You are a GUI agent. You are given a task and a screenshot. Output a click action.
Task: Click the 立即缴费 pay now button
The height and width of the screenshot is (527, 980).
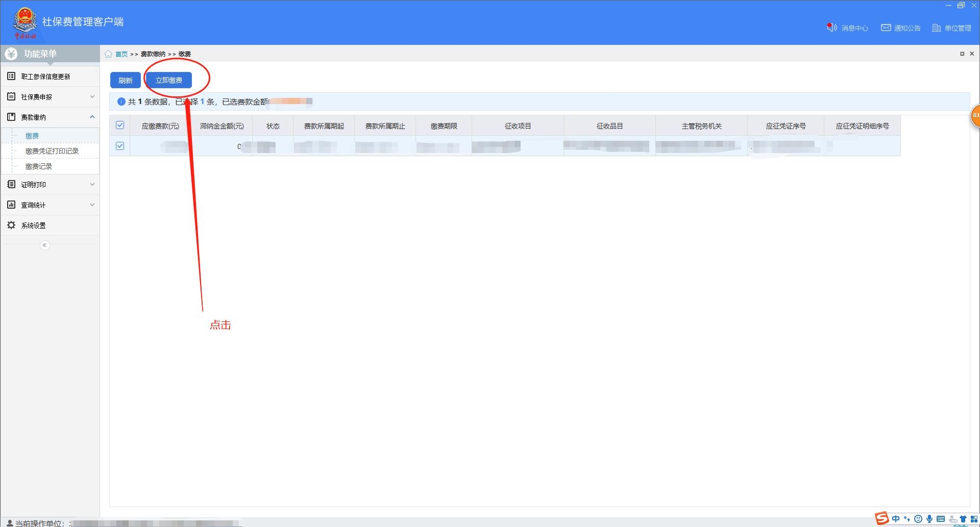tap(169, 80)
